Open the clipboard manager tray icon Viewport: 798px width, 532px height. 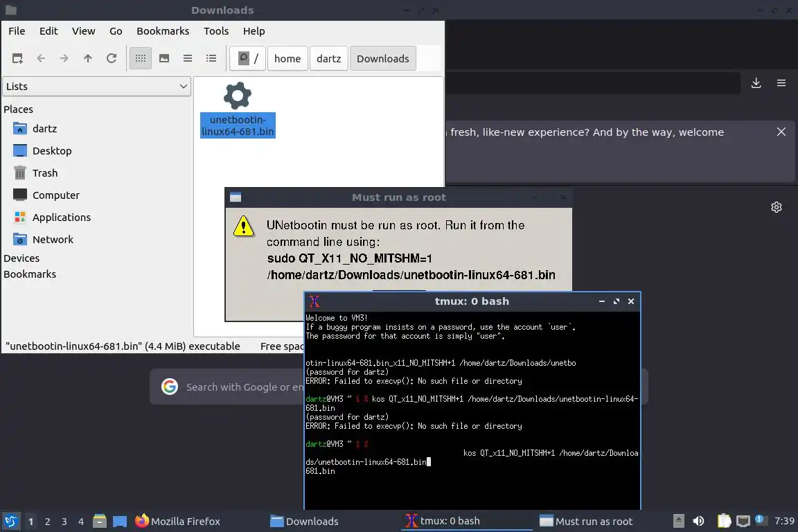pos(724,521)
